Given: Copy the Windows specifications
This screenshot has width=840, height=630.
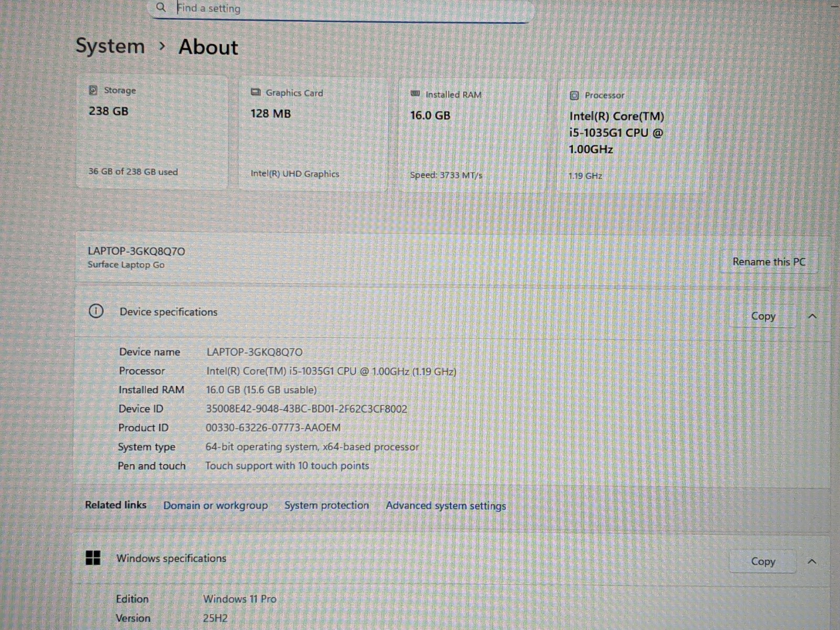Looking at the screenshot, I should [763, 562].
